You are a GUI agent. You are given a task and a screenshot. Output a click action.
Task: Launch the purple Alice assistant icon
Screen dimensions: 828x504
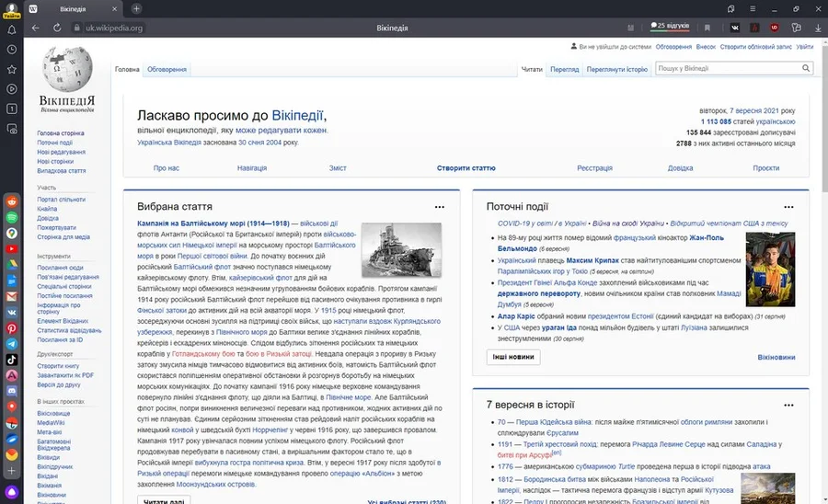[x=12, y=492]
